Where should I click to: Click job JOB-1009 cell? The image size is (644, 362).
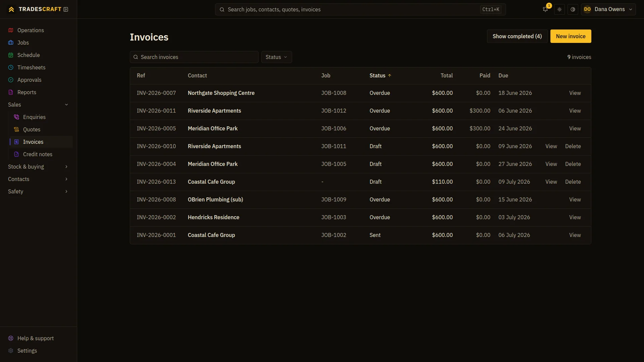334,199
